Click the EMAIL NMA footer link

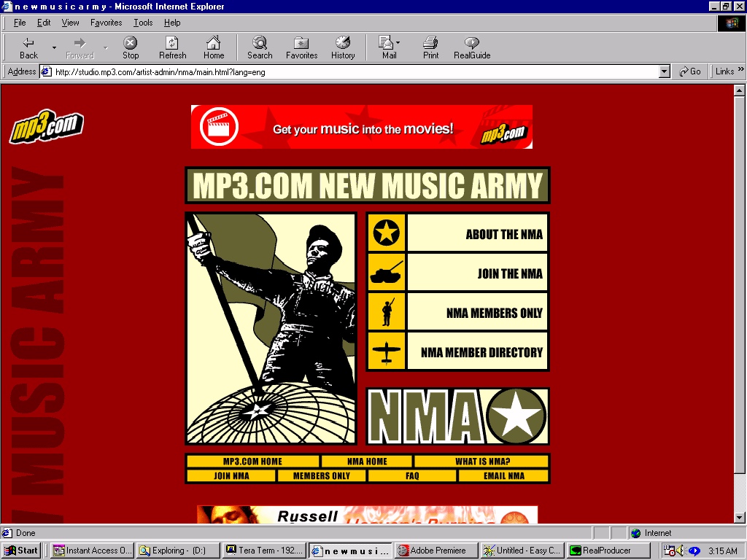coord(503,475)
